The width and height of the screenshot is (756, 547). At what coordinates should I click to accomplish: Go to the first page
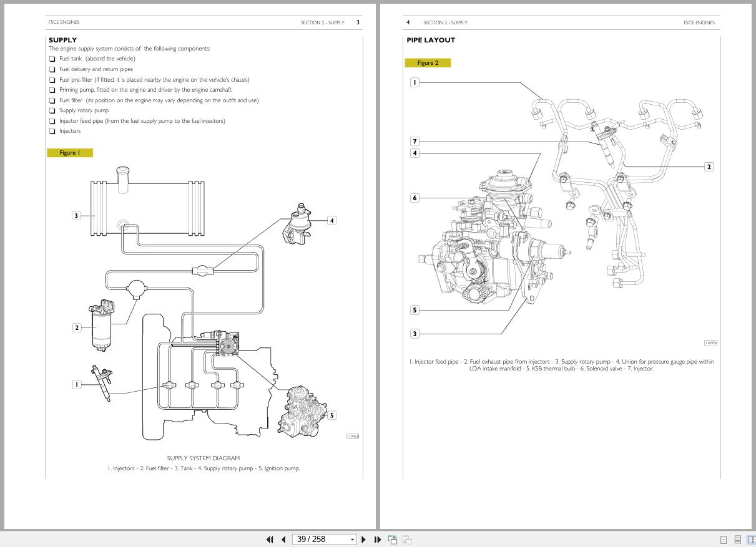pos(270,540)
